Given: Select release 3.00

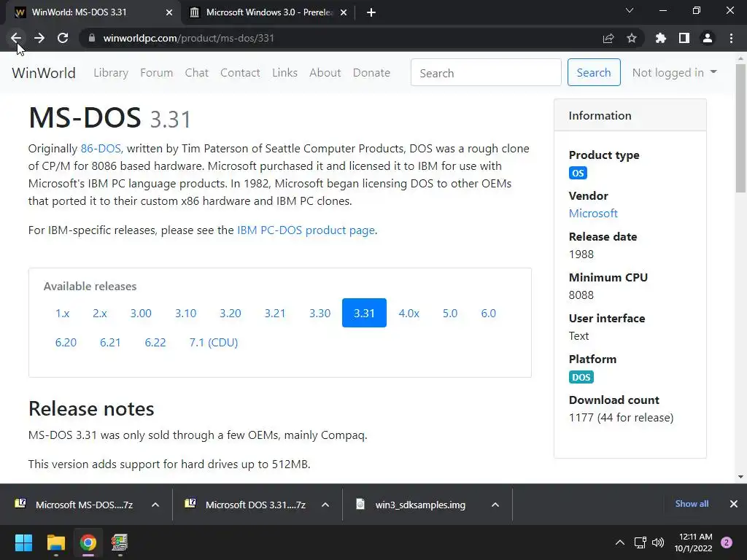Looking at the screenshot, I should pyautogui.click(x=141, y=314).
